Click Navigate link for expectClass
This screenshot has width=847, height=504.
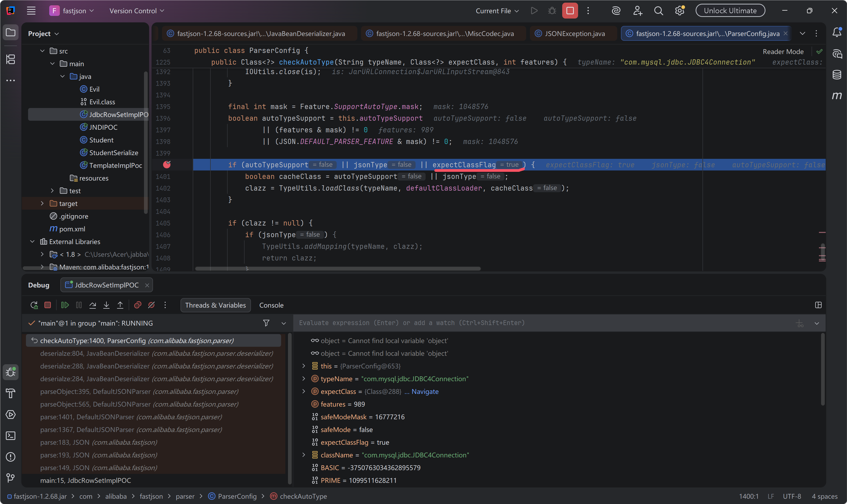click(425, 391)
